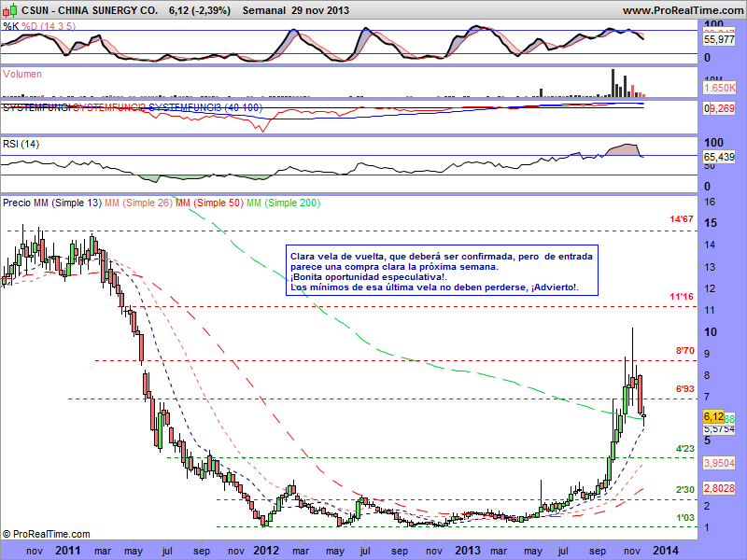Select the 2'30 support level label
The width and height of the screenshot is (747, 560).
click(x=685, y=489)
